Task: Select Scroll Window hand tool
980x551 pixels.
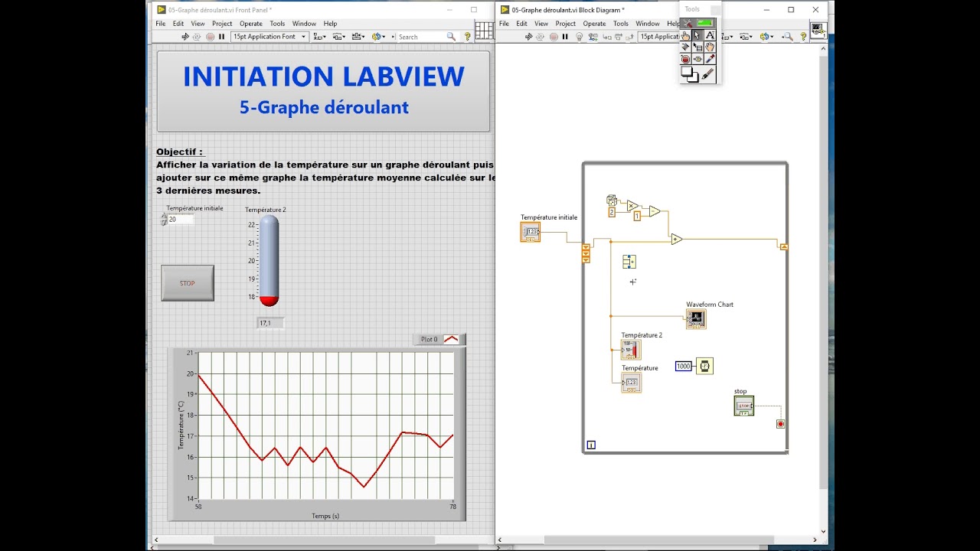Action: pyautogui.click(x=710, y=47)
